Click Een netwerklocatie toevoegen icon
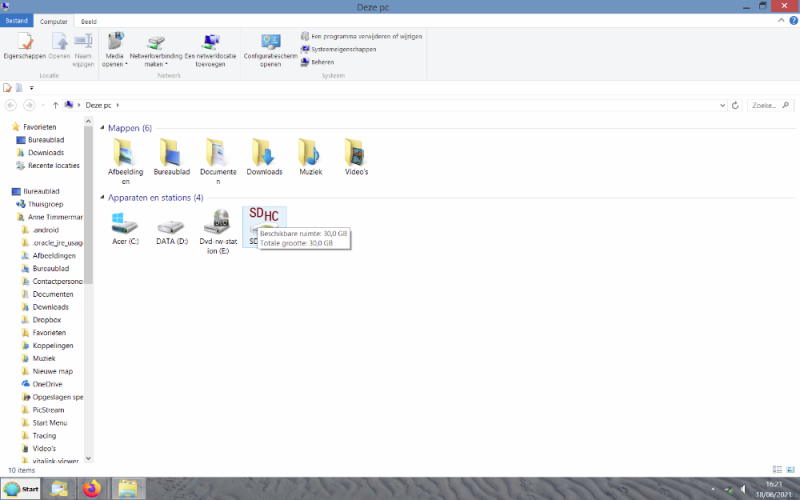The height and width of the screenshot is (500, 800). (210, 47)
